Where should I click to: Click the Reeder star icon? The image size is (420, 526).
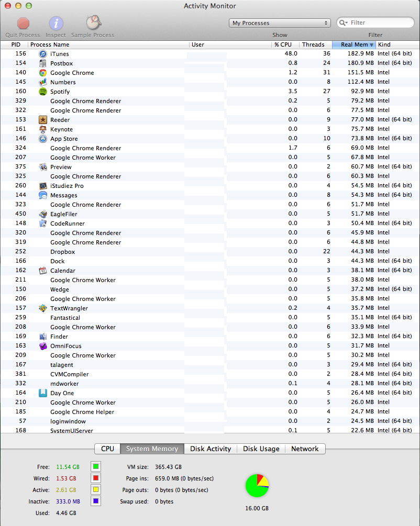pos(42,120)
